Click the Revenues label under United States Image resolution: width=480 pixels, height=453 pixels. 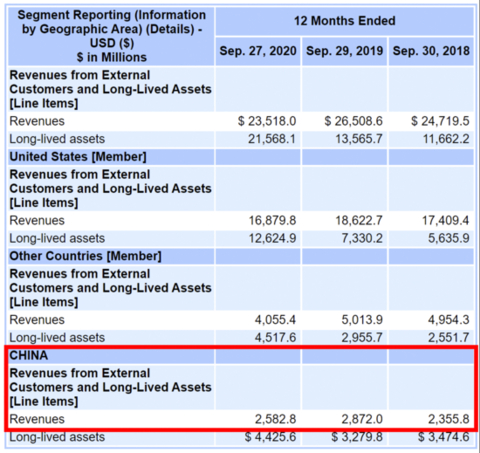coord(37,220)
